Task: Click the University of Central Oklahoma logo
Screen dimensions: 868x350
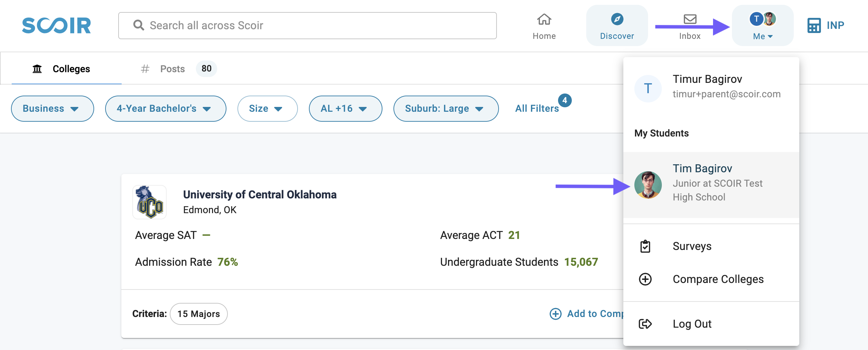Action: tap(150, 202)
